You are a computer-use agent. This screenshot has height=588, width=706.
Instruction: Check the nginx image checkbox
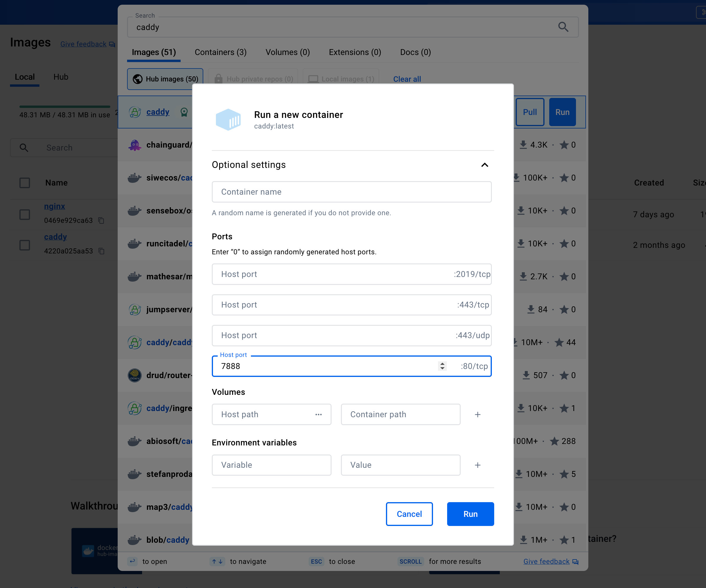pyautogui.click(x=24, y=214)
